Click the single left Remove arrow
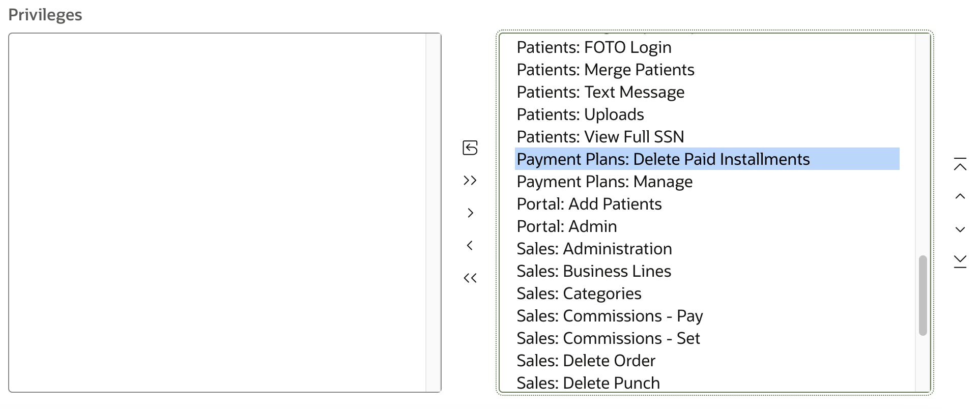This screenshot has height=409, width=980. pyautogui.click(x=470, y=246)
